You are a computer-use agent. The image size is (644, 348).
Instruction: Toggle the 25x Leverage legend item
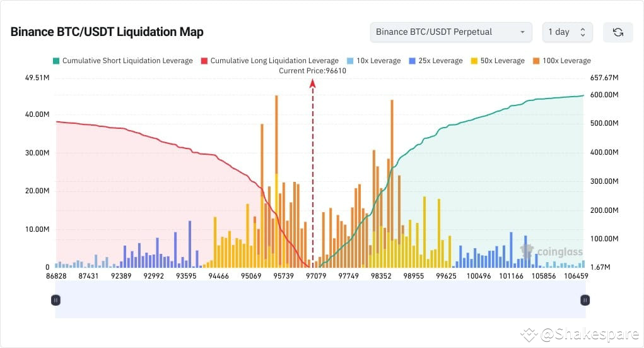(x=436, y=61)
